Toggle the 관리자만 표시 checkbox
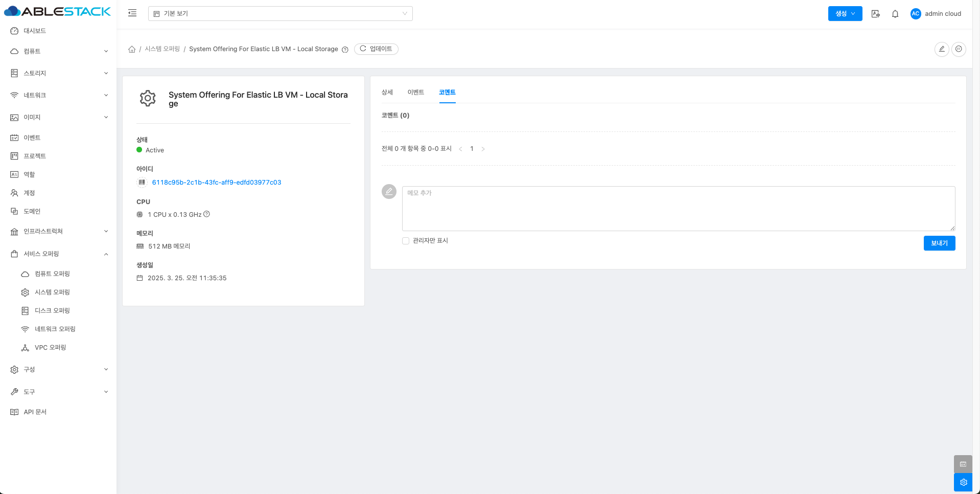The width and height of the screenshot is (980, 494). tap(406, 241)
